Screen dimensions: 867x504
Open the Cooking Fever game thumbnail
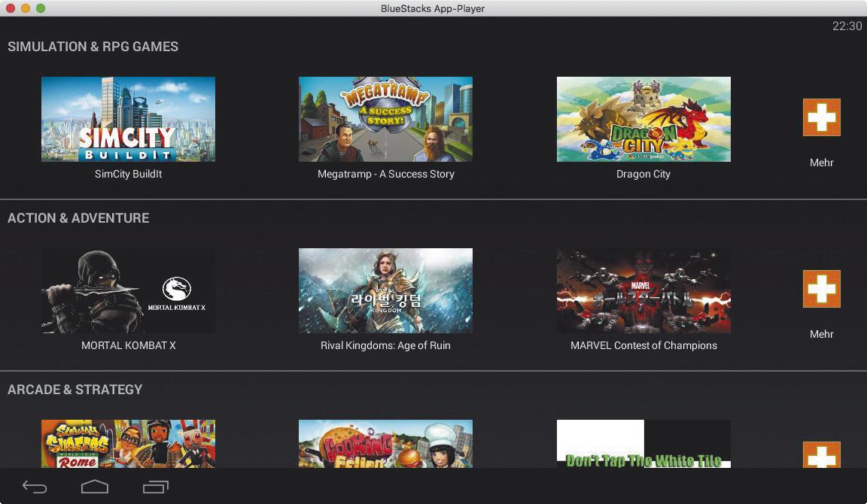pos(385,444)
